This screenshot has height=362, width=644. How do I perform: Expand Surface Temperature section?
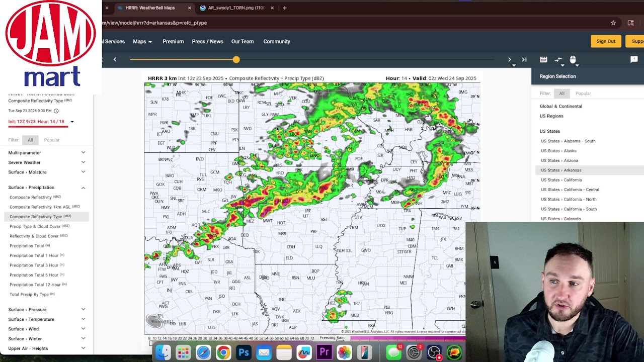point(47,319)
